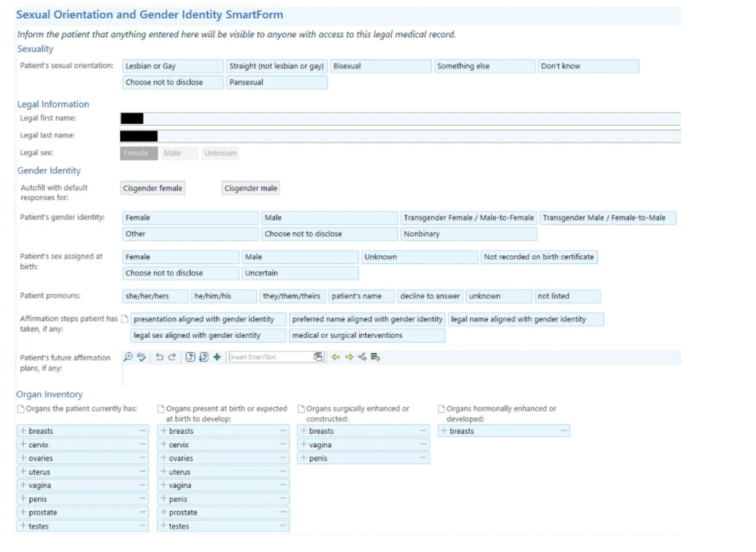Click the redo arrow in the text toolbar
Viewport: 756px width, 552px height.
pyautogui.click(x=172, y=357)
